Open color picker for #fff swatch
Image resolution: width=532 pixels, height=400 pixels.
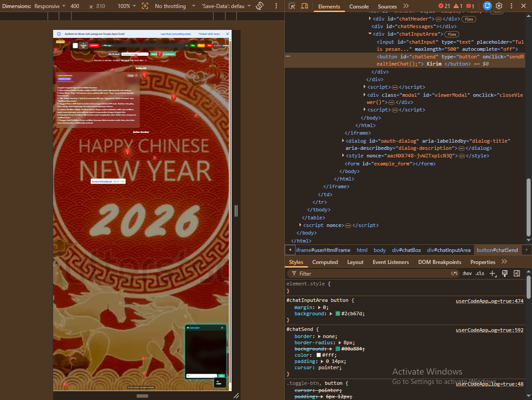(x=319, y=355)
